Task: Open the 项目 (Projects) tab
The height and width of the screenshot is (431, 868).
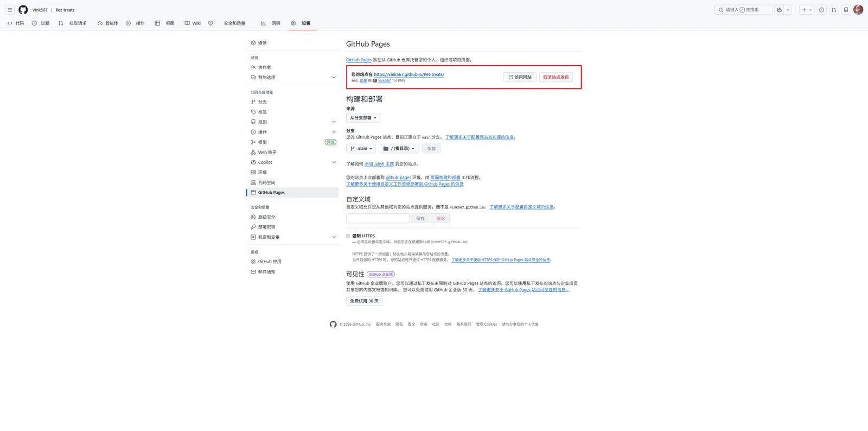Action: coord(164,23)
